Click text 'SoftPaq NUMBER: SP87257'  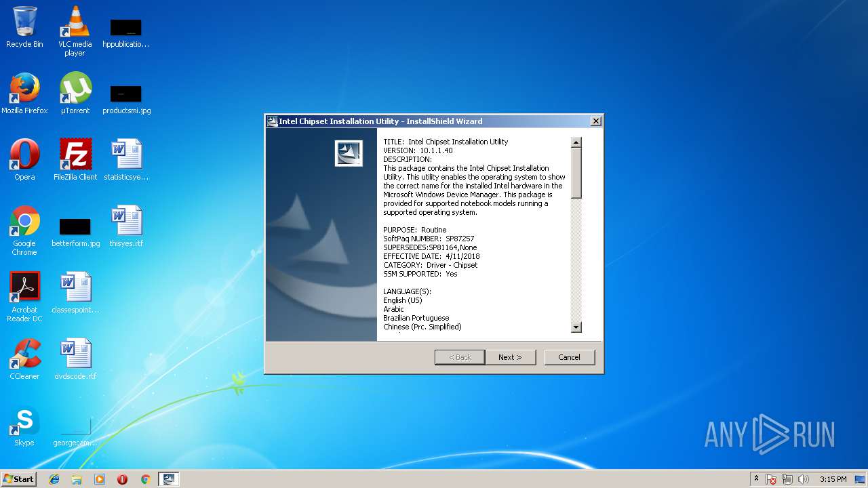(429, 239)
